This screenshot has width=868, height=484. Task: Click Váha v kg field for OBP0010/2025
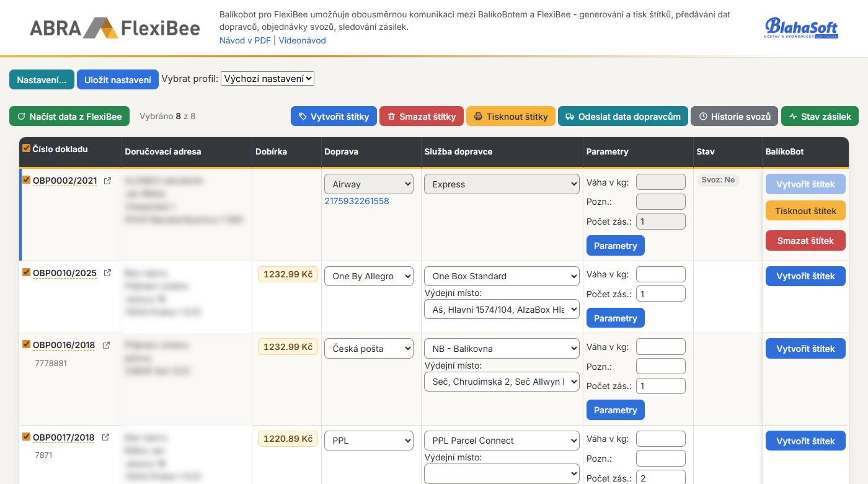[661, 274]
